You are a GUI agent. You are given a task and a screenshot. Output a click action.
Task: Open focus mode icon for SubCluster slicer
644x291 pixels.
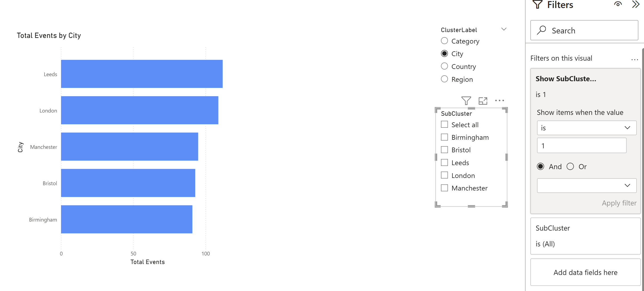click(483, 101)
